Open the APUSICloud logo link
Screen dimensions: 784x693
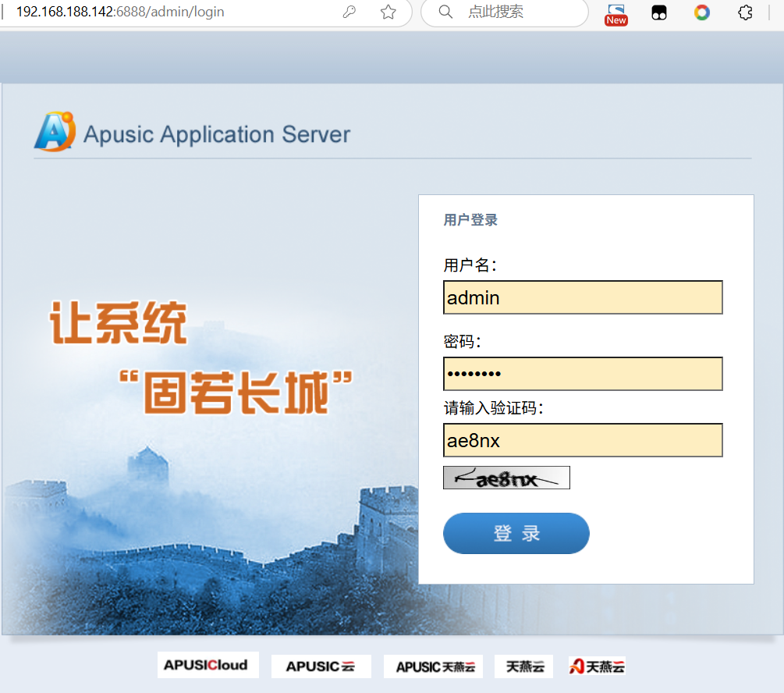pyautogui.click(x=208, y=665)
